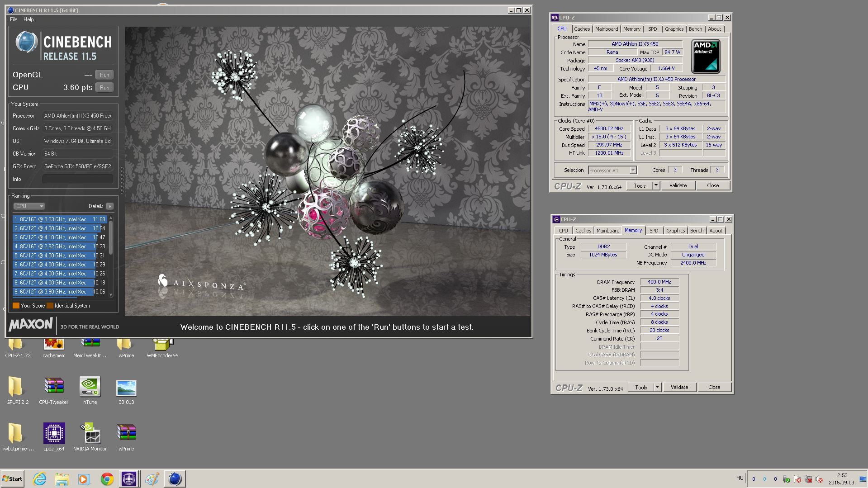Click Close button in upper CPU-Z window
The image size is (868, 488).
click(x=713, y=185)
